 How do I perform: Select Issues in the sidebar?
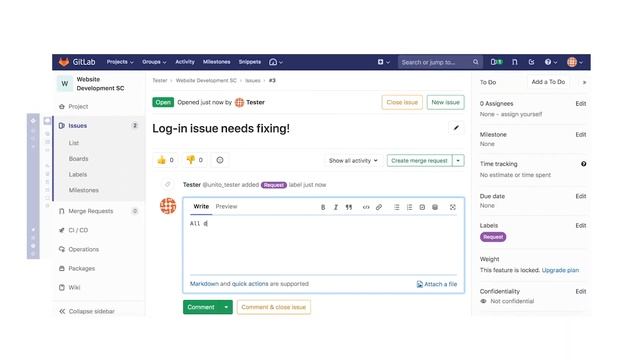pos(78,126)
